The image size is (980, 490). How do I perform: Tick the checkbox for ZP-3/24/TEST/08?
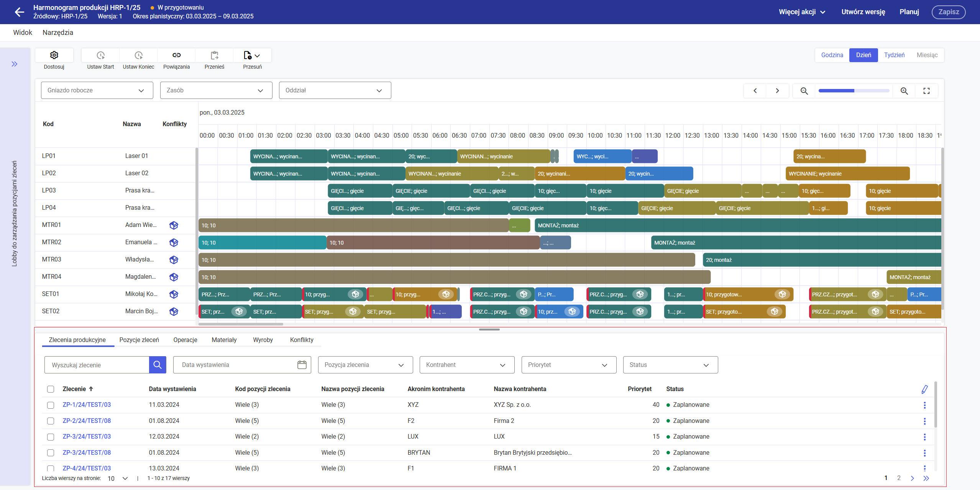point(51,453)
